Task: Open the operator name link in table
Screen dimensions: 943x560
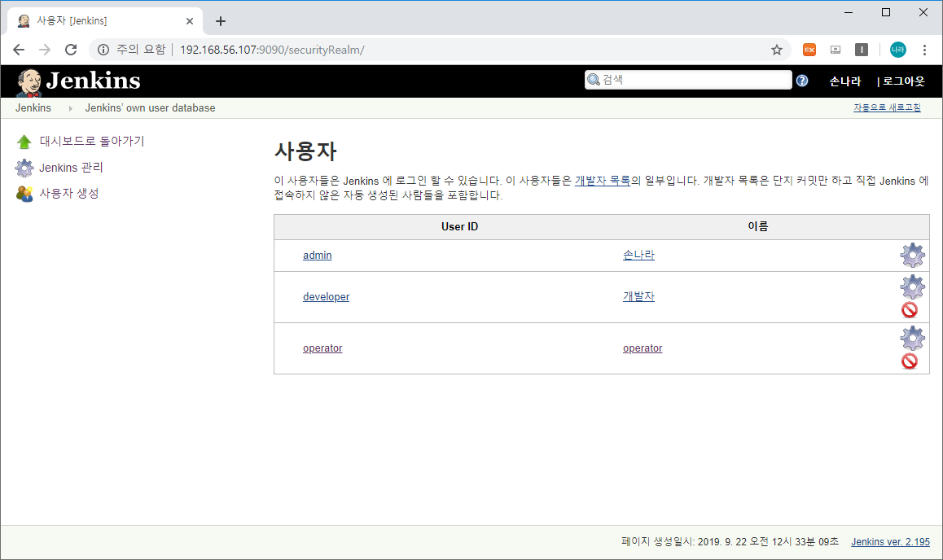Action: [643, 348]
